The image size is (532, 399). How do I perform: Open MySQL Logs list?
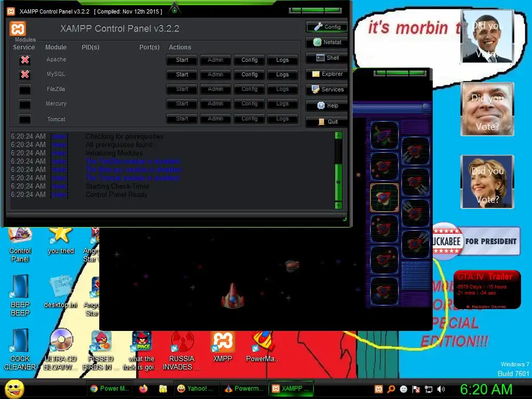[282, 74]
